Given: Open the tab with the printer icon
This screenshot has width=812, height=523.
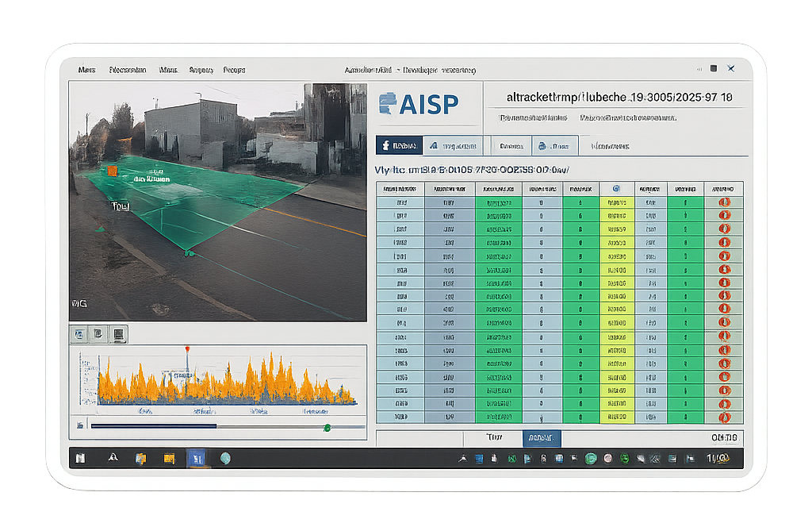Looking at the screenshot, I should 554,146.
